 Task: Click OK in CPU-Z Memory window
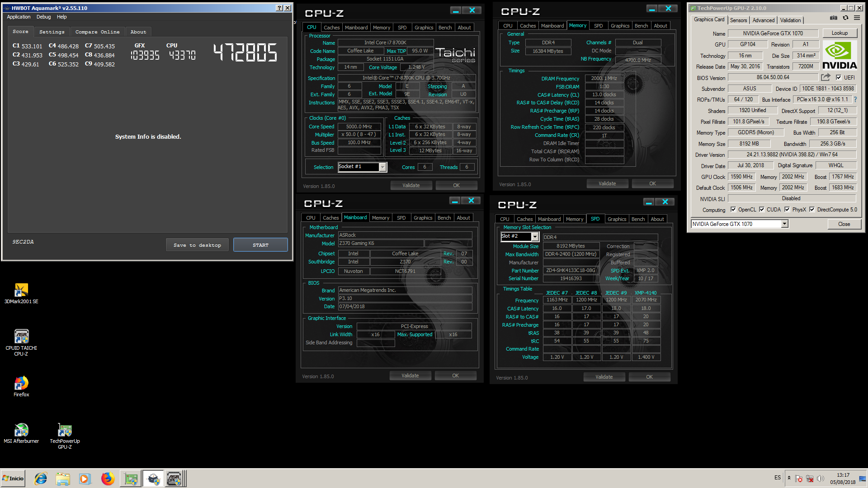[652, 183]
